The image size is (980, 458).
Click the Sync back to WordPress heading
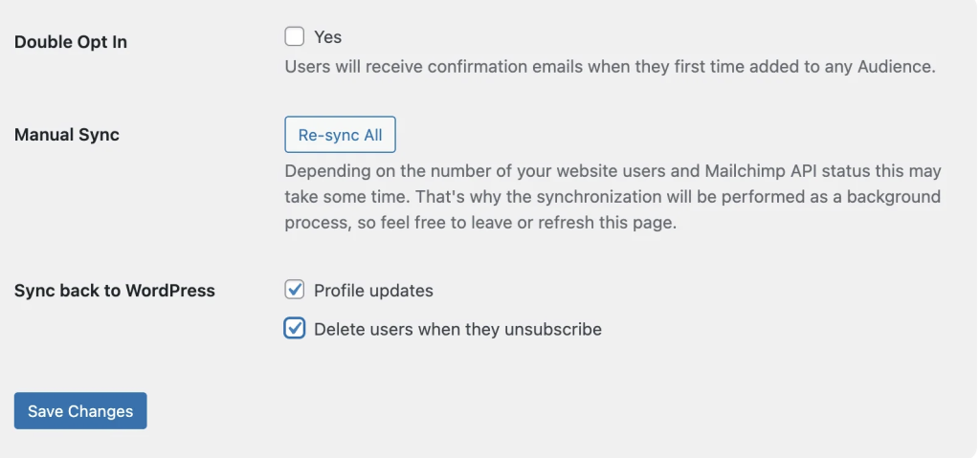click(x=115, y=291)
